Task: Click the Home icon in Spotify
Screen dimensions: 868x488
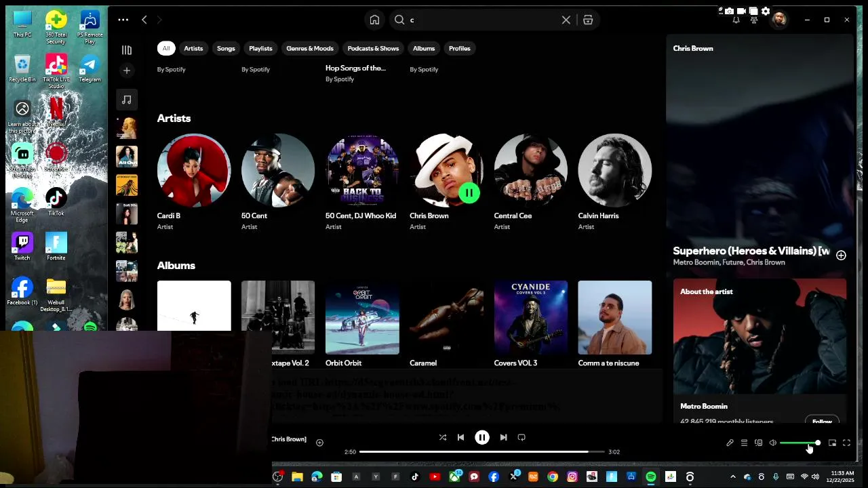Action: (x=374, y=20)
